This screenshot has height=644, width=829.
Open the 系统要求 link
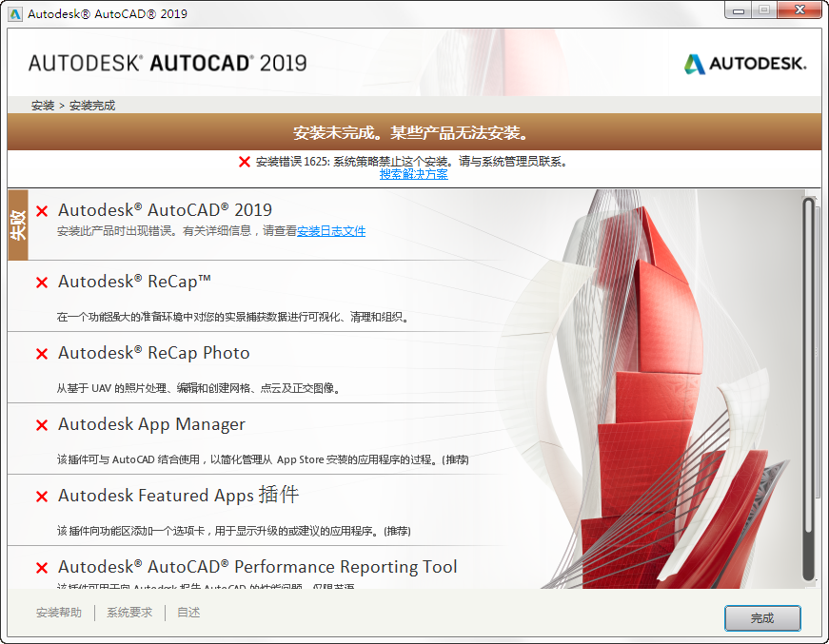coord(129,613)
